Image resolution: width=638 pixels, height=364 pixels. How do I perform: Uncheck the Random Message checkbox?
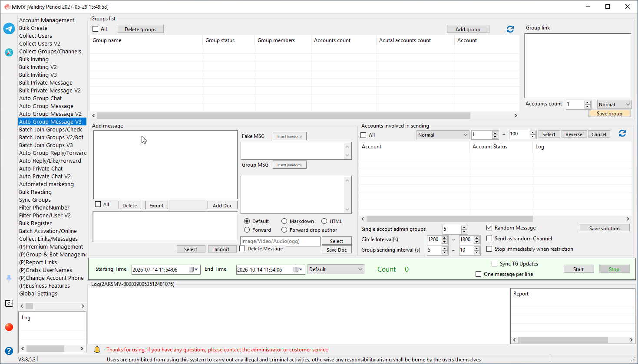click(x=489, y=228)
